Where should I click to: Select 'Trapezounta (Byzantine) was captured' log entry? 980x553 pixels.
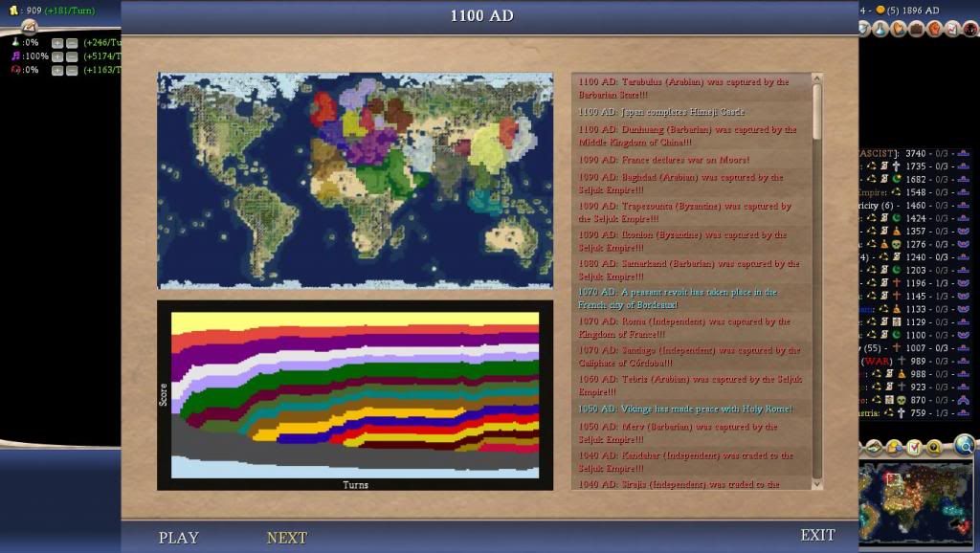click(x=691, y=211)
